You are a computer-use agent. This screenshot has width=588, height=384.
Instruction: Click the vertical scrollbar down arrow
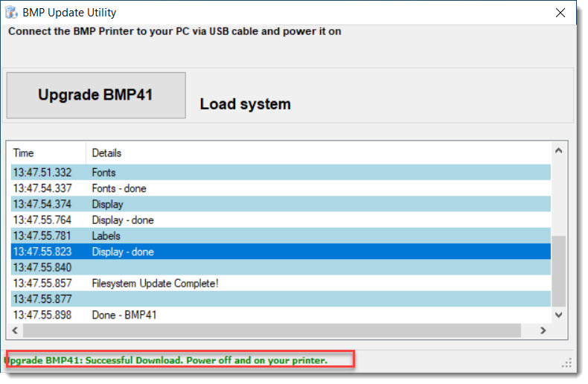tap(558, 315)
